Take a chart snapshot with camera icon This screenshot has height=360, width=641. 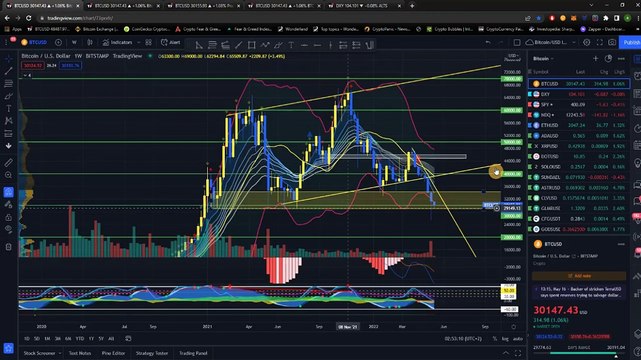pos(612,42)
